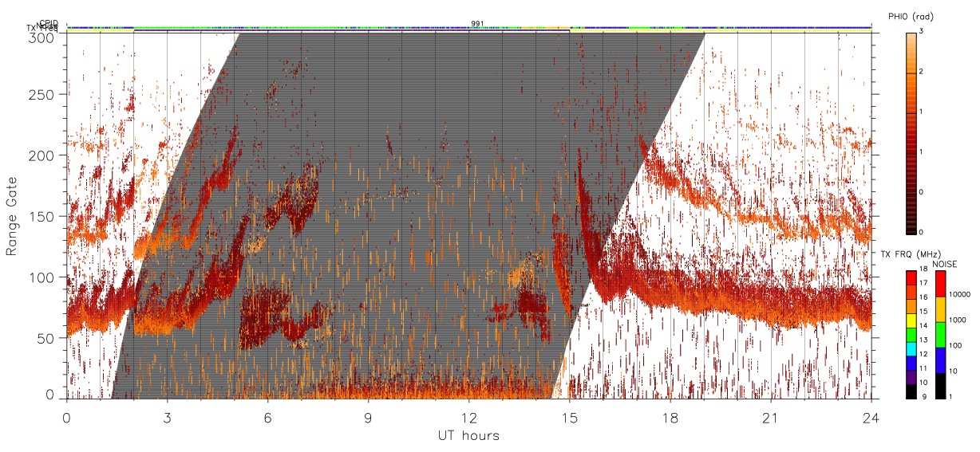Click the UT hours tick label 18
The height and width of the screenshot is (452, 980).
pos(670,418)
